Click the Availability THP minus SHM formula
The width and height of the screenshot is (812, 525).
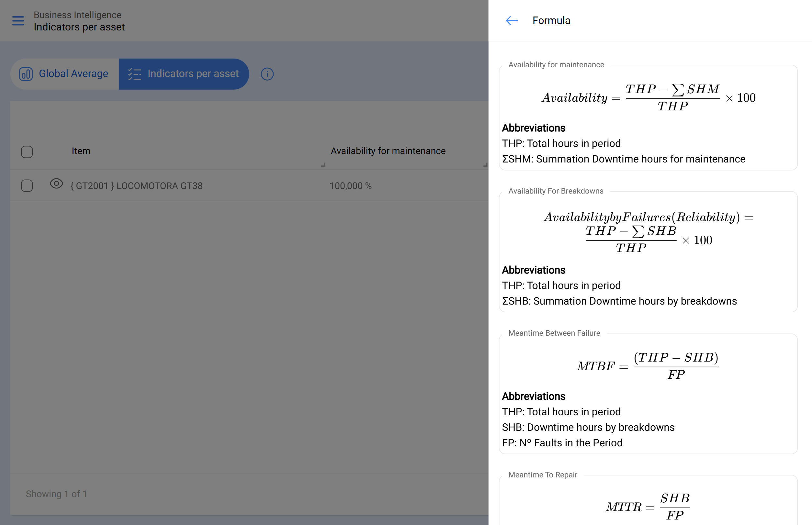[x=648, y=98]
